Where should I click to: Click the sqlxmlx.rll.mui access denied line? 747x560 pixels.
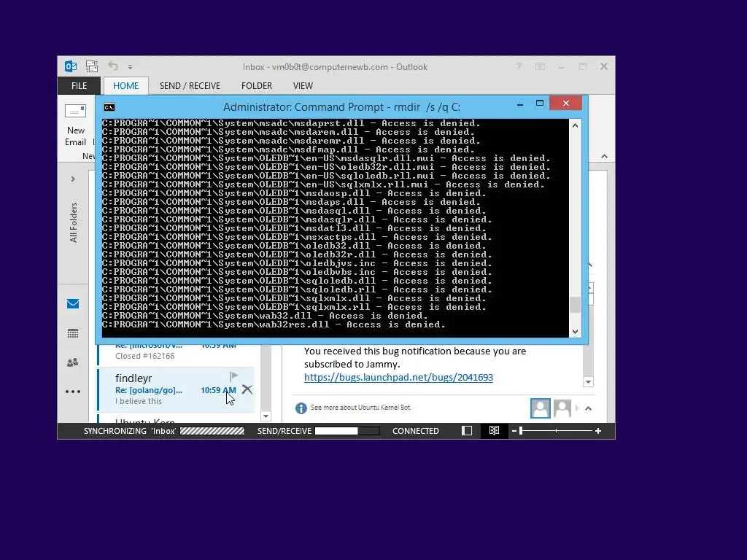point(323,184)
